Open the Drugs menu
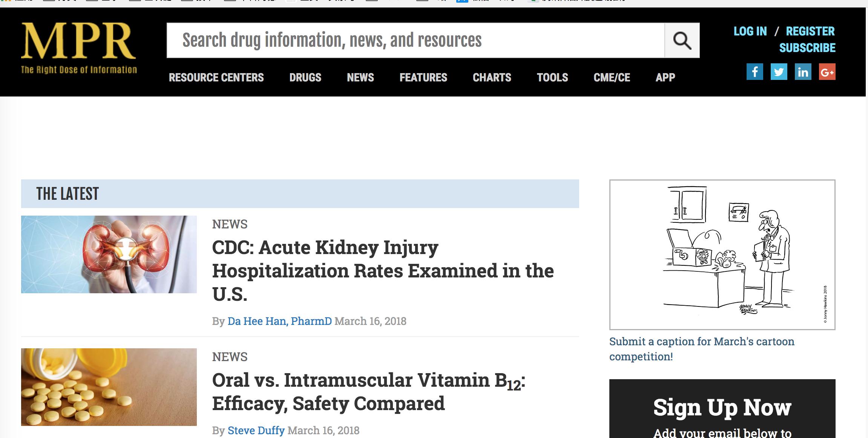 (x=305, y=78)
